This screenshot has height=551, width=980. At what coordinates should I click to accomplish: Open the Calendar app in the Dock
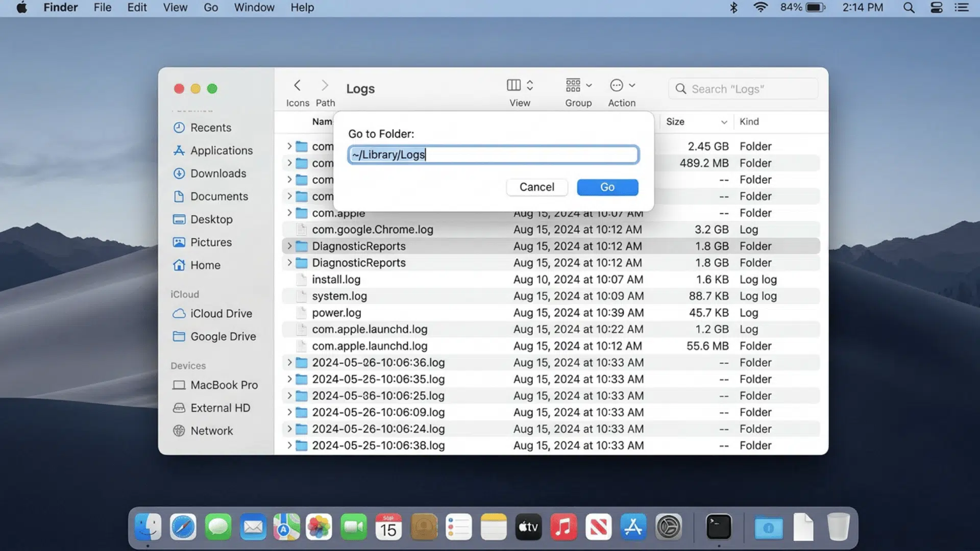[388, 527]
